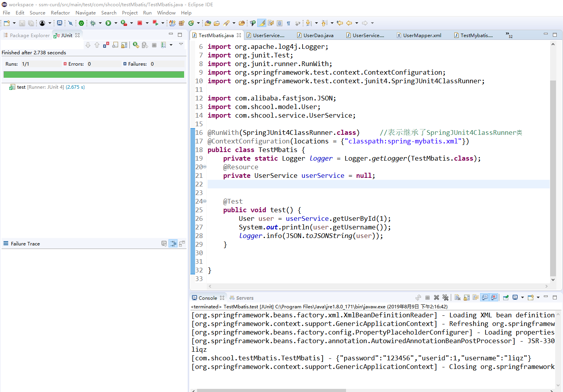The width and height of the screenshot is (563, 392).
Task: Select previous failed test in JUnit
Action: click(97, 45)
